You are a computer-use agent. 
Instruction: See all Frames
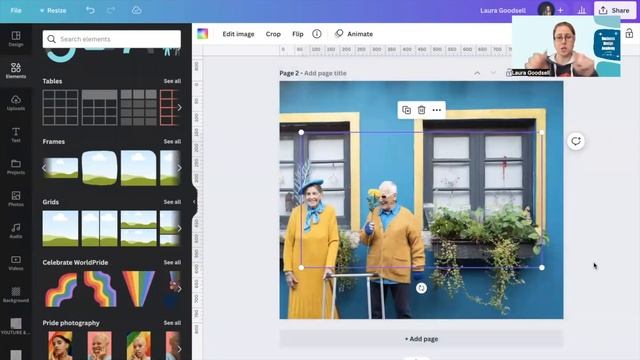tap(172, 142)
